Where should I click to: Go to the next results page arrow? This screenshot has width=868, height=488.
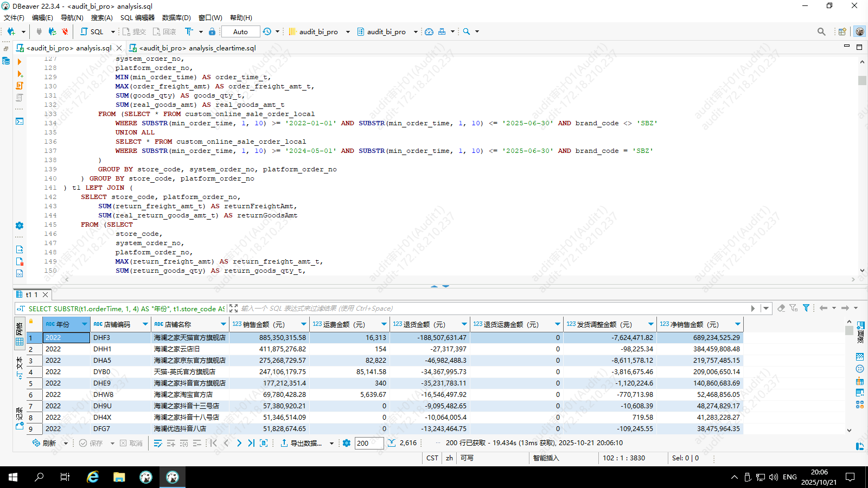click(239, 443)
